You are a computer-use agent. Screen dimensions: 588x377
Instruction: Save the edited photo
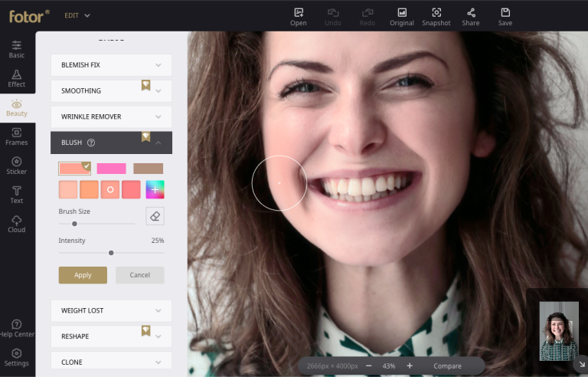point(505,17)
